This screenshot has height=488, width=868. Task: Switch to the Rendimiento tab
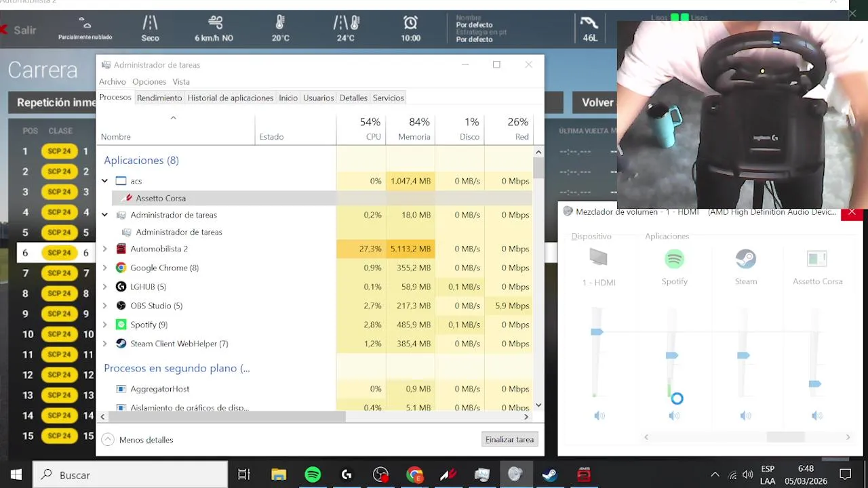click(x=159, y=98)
